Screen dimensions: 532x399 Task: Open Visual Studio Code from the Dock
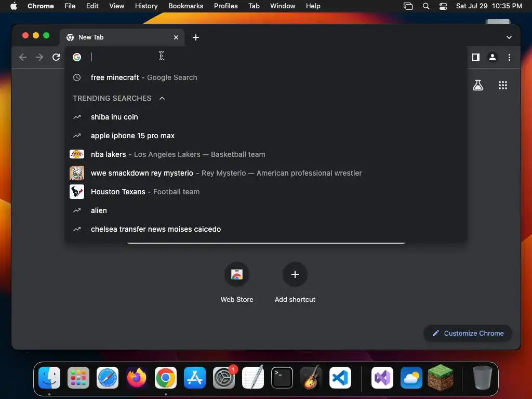tap(340, 378)
